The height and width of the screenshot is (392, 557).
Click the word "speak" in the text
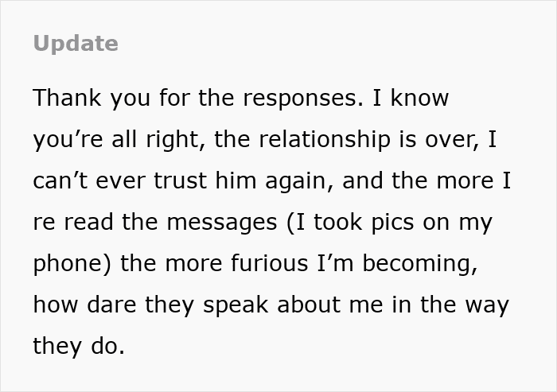click(236, 306)
